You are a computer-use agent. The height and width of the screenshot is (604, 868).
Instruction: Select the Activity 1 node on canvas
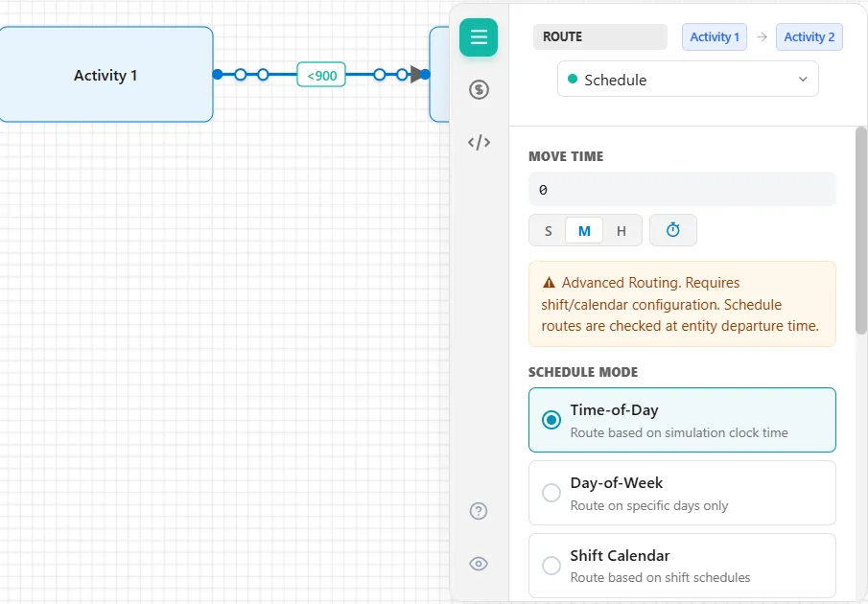(106, 74)
